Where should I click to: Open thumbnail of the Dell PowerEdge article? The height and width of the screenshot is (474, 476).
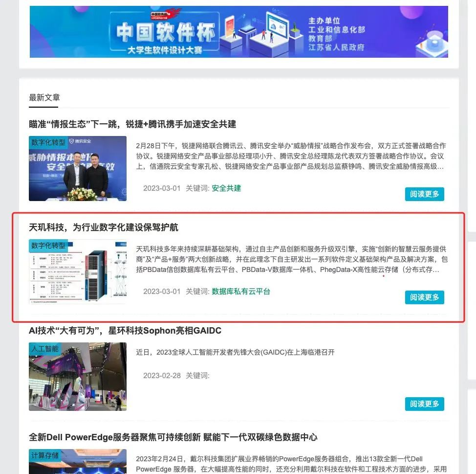[x=78, y=462]
